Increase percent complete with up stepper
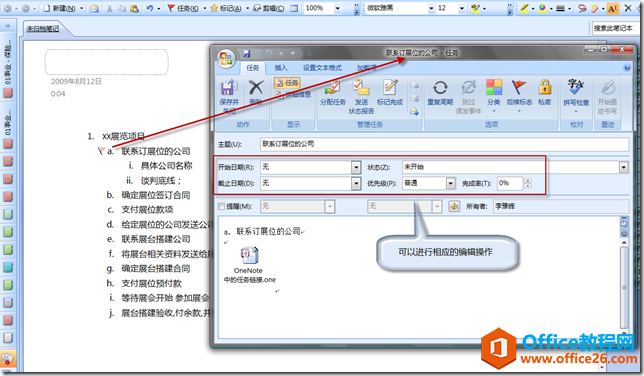Viewport: 644px width, 376px height. 528,180
